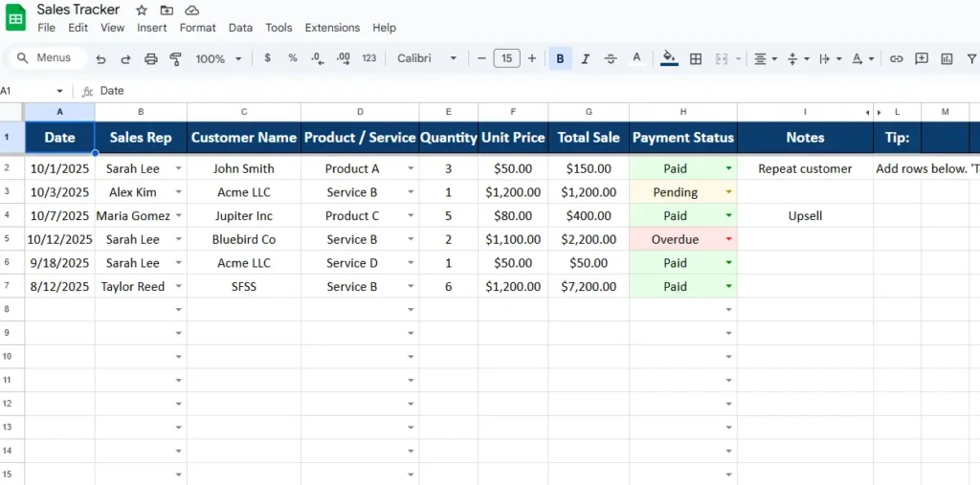Open text wrapping options

point(830,58)
